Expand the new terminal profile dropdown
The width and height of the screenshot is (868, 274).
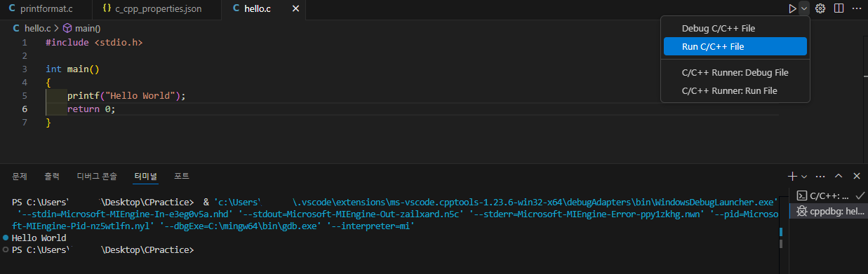click(x=804, y=176)
